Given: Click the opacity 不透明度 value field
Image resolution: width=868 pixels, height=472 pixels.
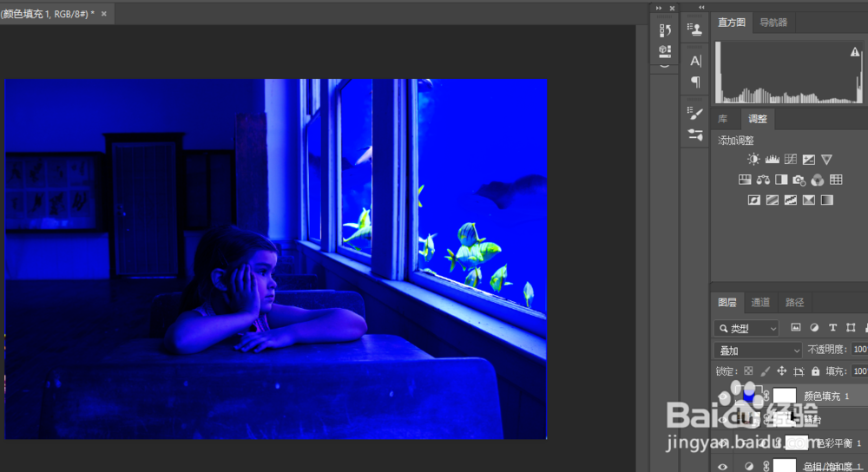Looking at the screenshot, I should [859, 350].
